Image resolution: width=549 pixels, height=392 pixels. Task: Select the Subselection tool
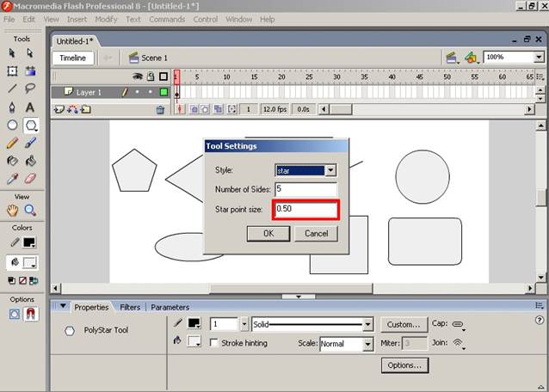coord(30,52)
